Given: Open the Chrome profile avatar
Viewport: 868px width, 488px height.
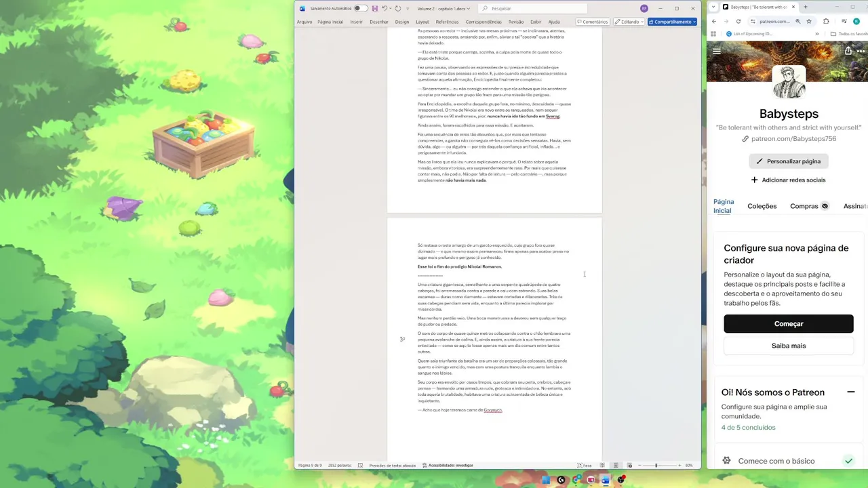Looking at the screenshot, I should (x=856, y=21).
